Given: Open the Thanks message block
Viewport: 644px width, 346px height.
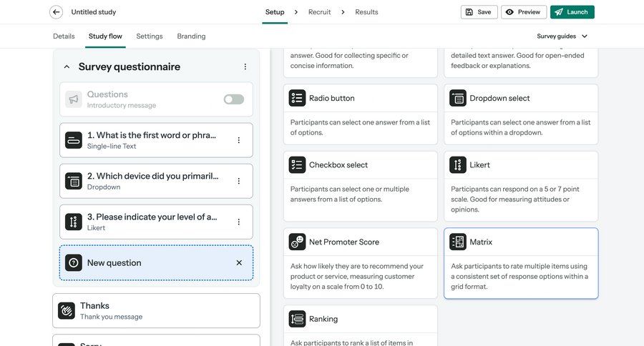Looking at the screenshot, I should click(156, 310).
